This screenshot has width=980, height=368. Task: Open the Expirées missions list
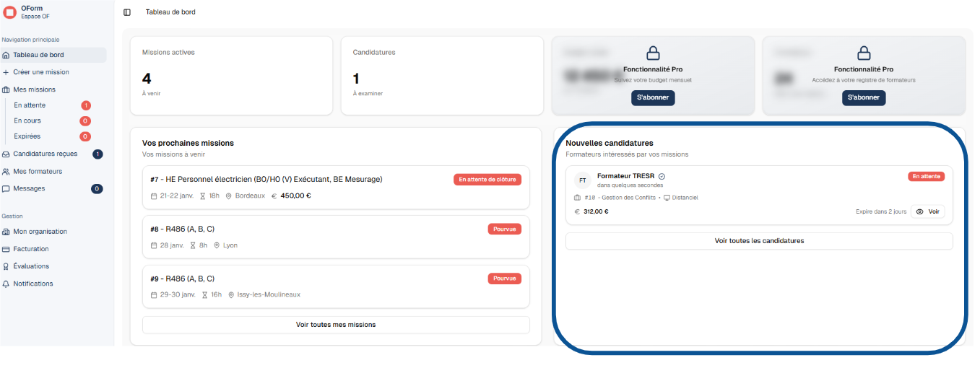click(x=27, y=136)
